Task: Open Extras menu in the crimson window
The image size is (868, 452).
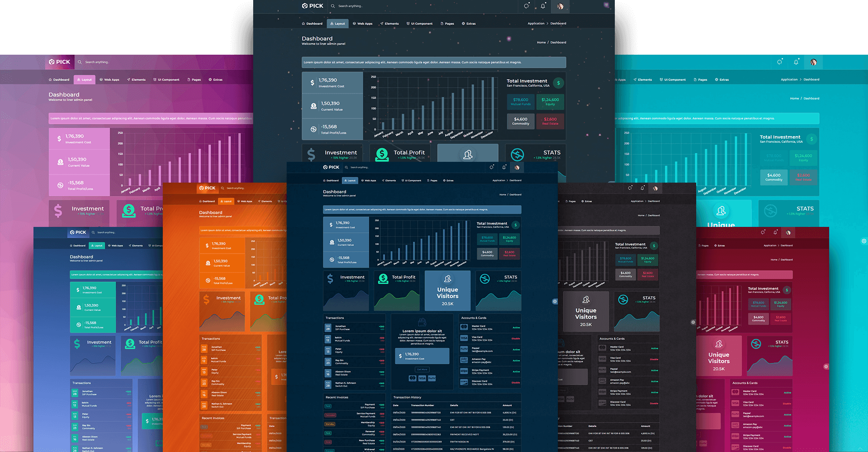Action: 719,245
